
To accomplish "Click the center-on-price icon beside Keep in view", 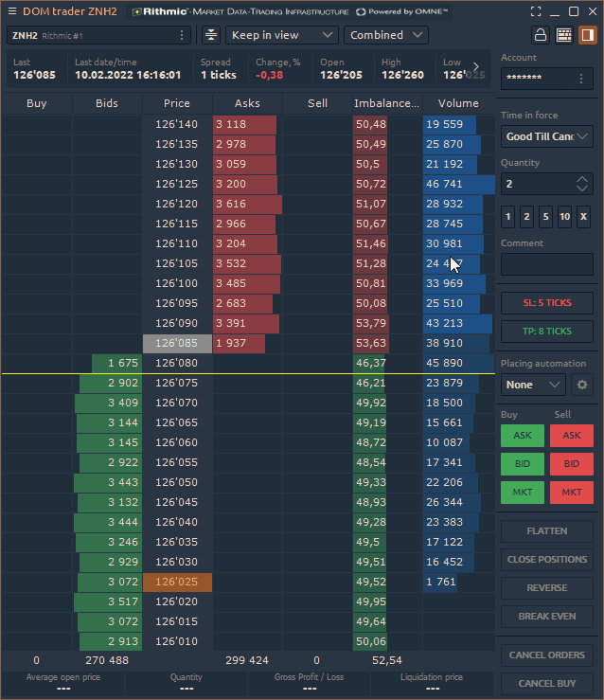I will click(x=210, y=35).
